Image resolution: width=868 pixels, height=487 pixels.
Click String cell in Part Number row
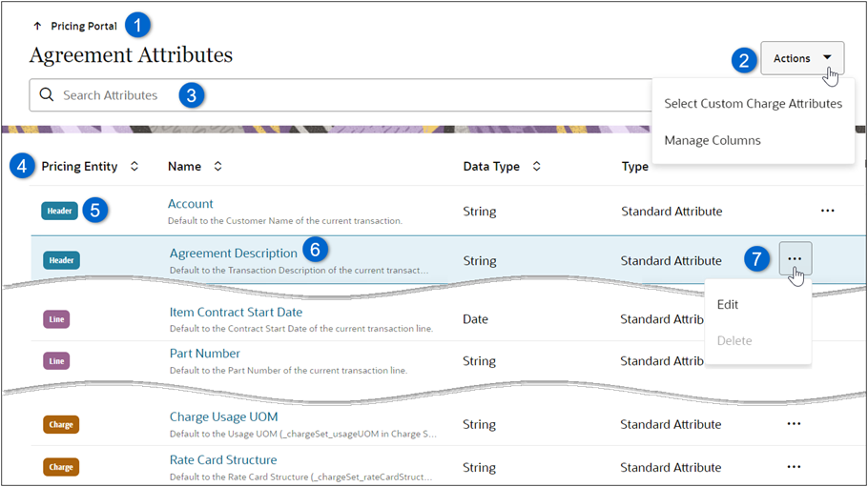[479, 361]
